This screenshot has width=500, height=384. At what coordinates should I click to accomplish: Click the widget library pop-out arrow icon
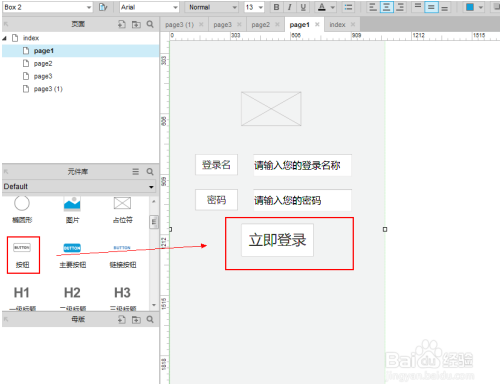6,171
